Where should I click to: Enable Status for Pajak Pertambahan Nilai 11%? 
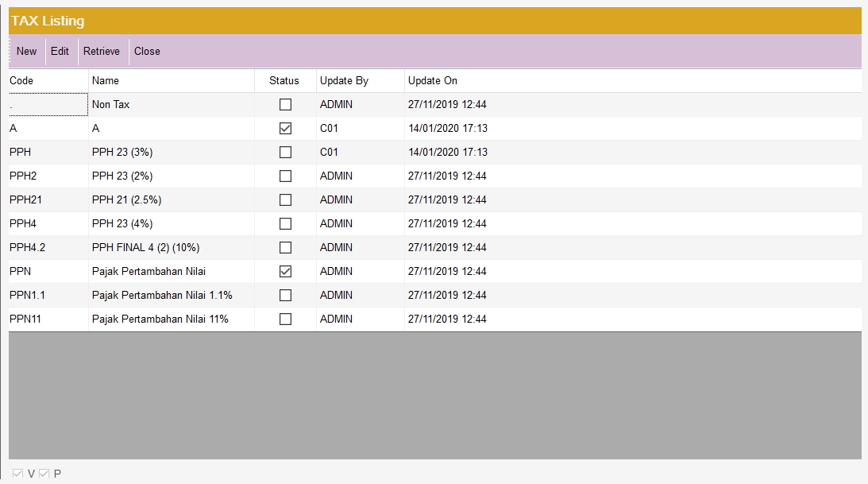tap(285, 319)
